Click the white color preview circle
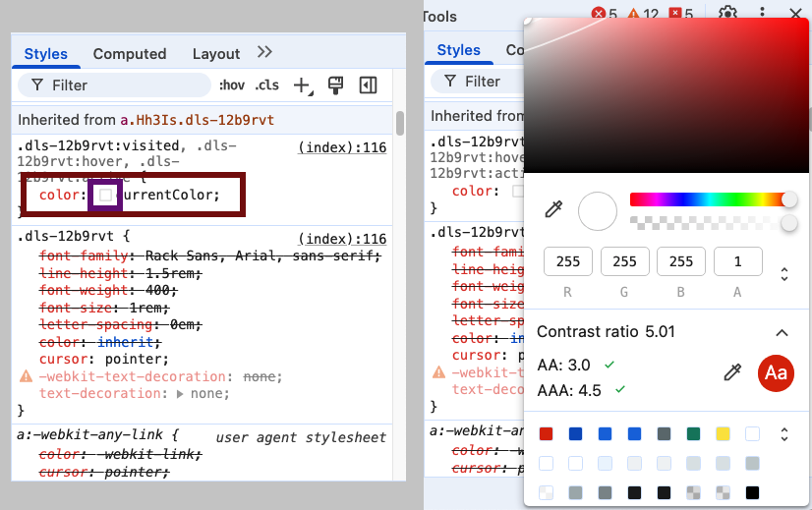812x510 pixels. click(597, 210)
